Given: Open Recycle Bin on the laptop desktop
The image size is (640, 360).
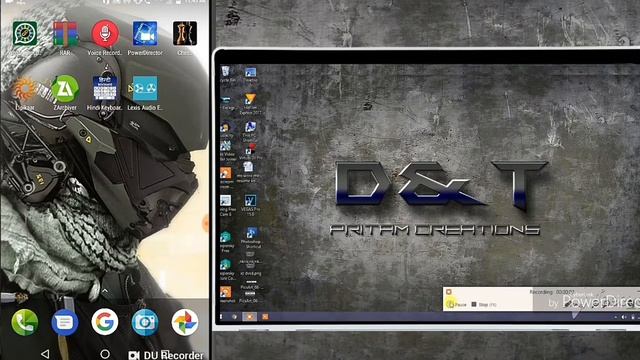Looking at the screenshot, I should click(226, 74).
